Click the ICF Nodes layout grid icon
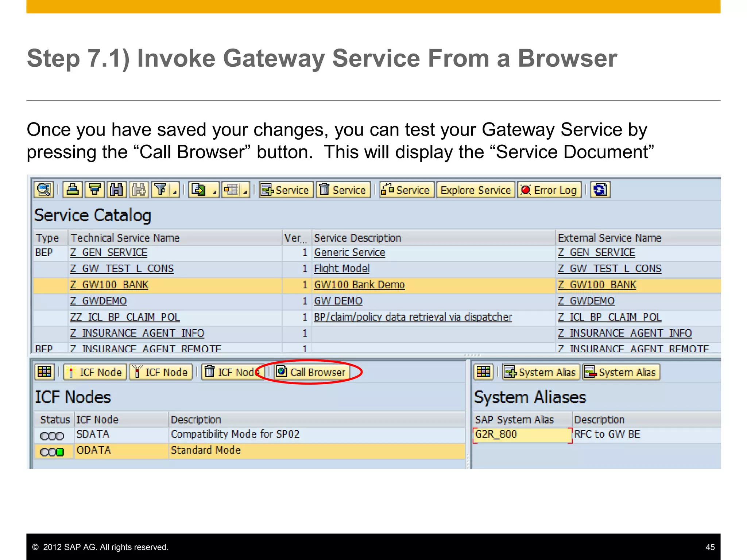Screen dimensions: 747x560 [x=44, y=372]
